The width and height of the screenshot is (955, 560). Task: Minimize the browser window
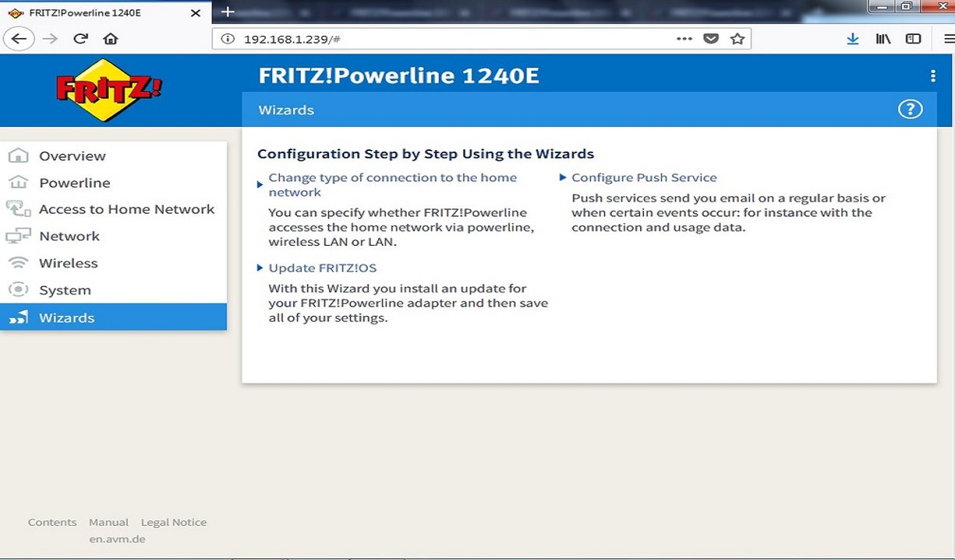(881, 6)
